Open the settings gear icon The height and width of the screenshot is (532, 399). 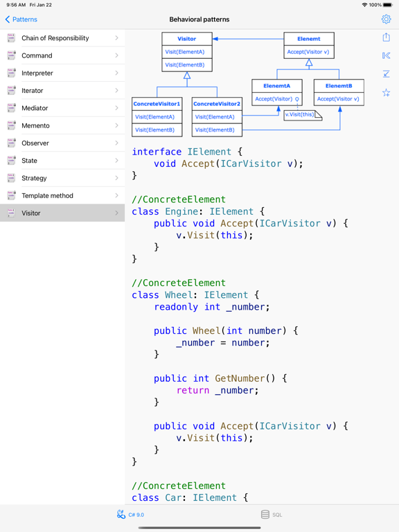(x=386, y=19)
